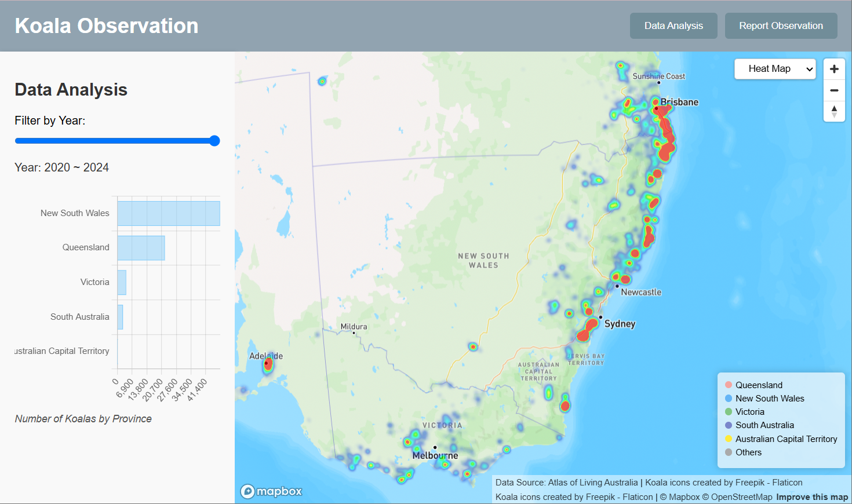Click the Queensland bar in chart
This screenshot has height=504, width=852.
point(141,248)
